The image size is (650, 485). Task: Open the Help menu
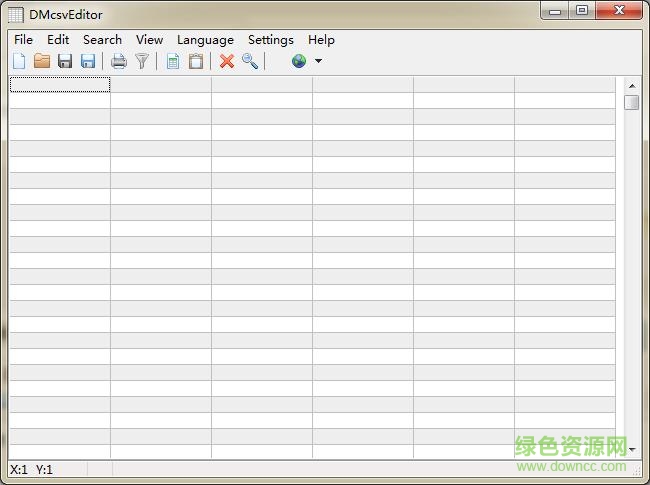[321, 40]
